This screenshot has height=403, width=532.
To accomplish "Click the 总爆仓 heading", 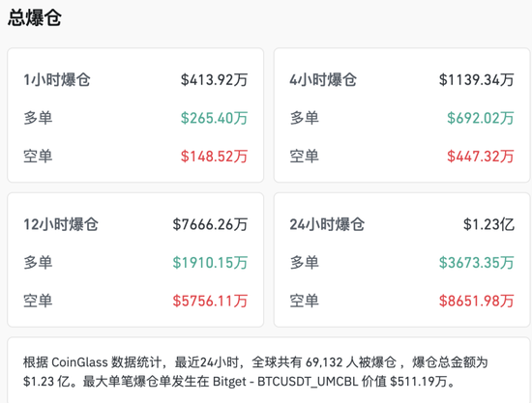I will tap(34, 17).
